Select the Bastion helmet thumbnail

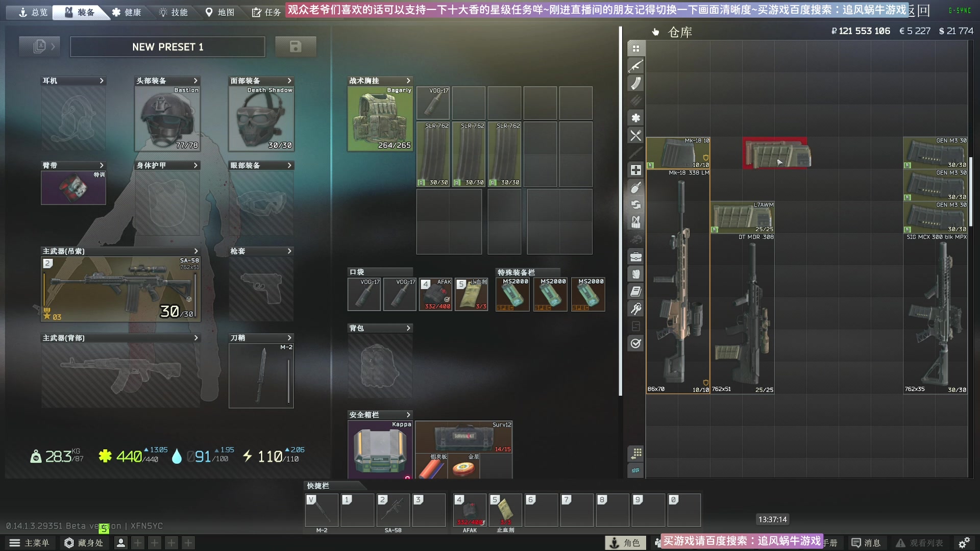point(167,119)
